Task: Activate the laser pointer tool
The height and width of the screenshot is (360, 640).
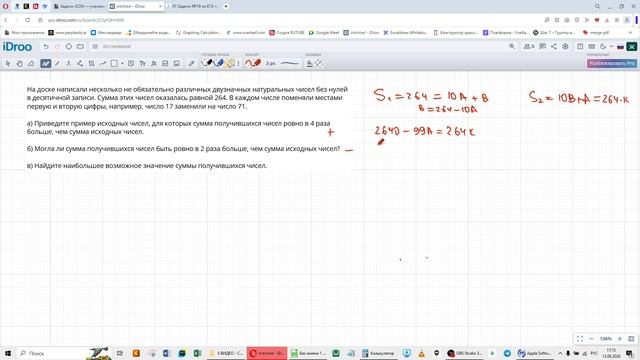Action: click(x=191, y=64)
